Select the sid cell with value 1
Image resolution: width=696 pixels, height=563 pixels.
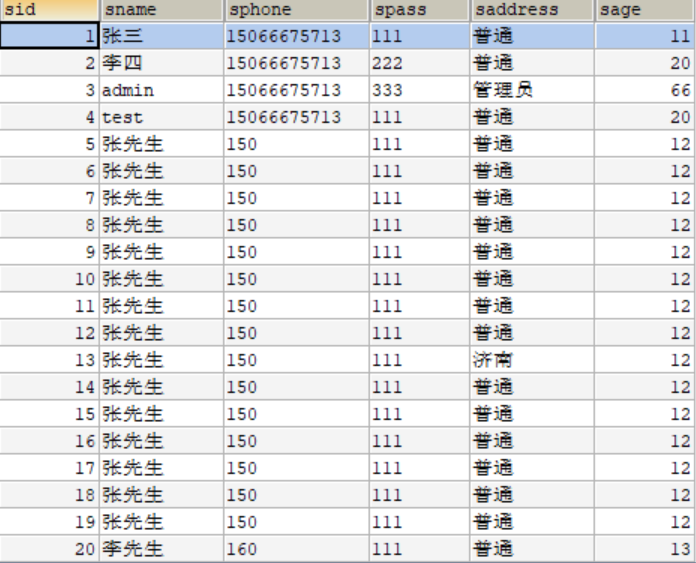pos(49,36)
